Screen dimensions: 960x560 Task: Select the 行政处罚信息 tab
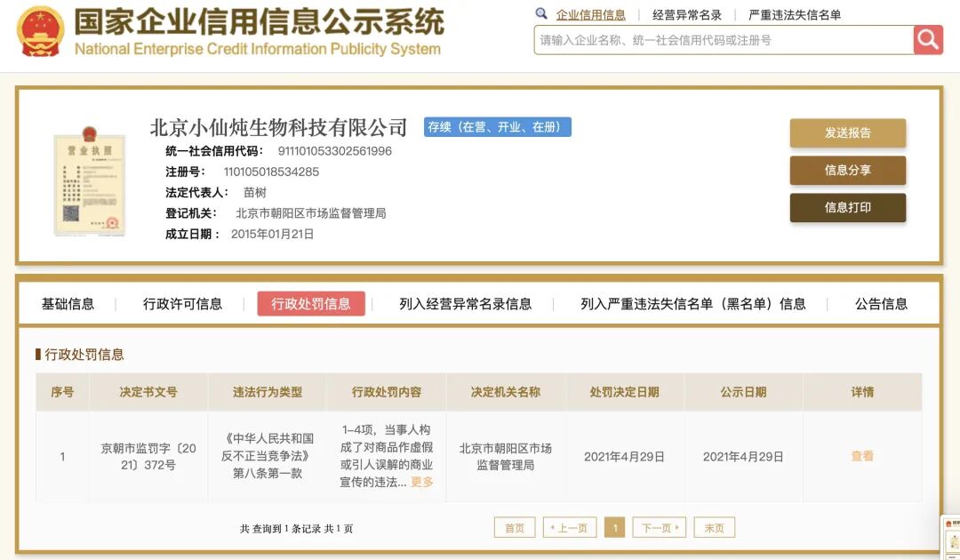click(x=311, y=303)
